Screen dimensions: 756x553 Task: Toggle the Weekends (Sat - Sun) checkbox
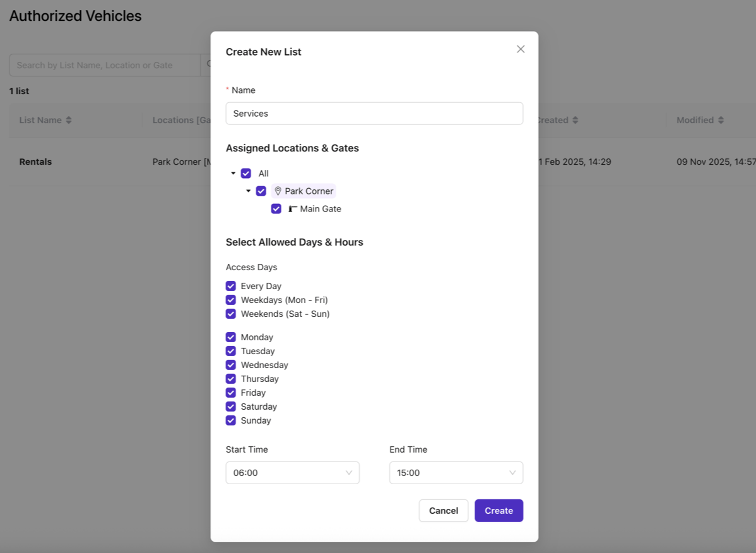231,314
